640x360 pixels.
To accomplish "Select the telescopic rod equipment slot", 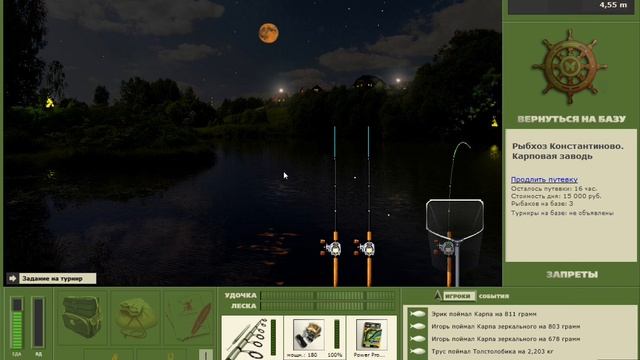I will (252, 338).
